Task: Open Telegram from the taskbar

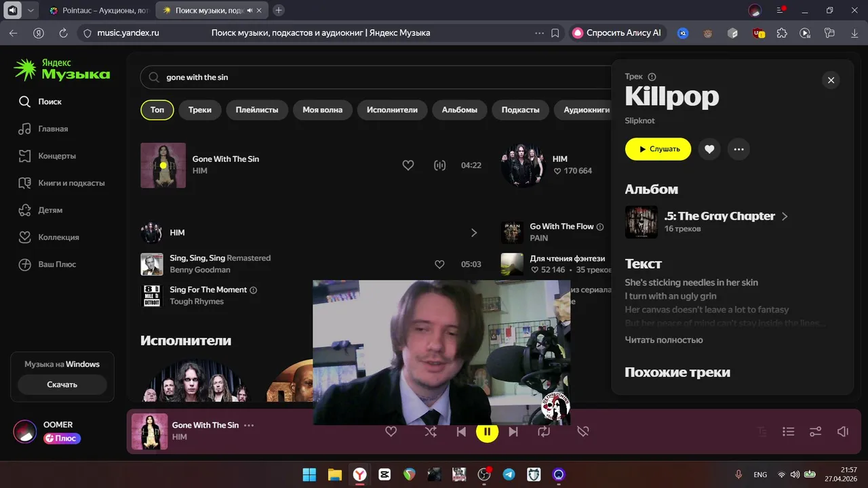Action: point(509,474)
